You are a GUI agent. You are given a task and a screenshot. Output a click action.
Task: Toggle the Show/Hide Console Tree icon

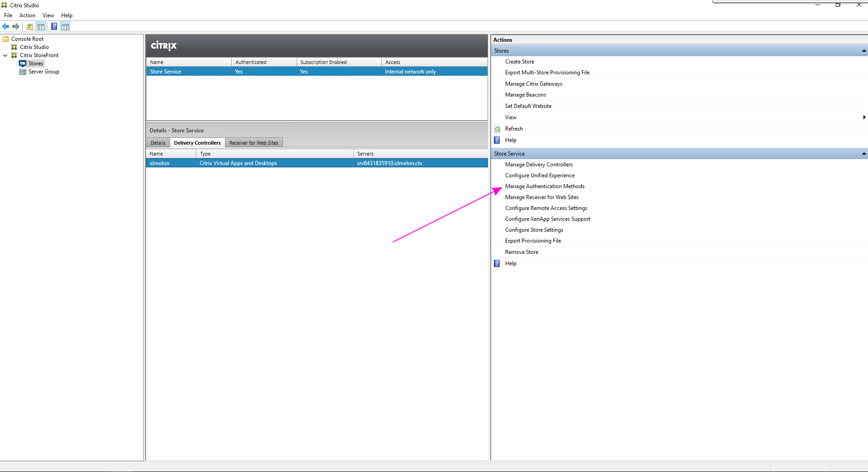pyautogui.click(x=41, y=27)
